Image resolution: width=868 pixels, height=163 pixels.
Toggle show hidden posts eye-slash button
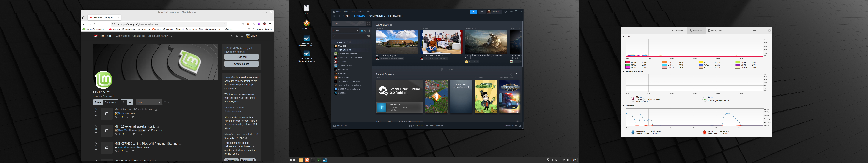coord(130,102)
